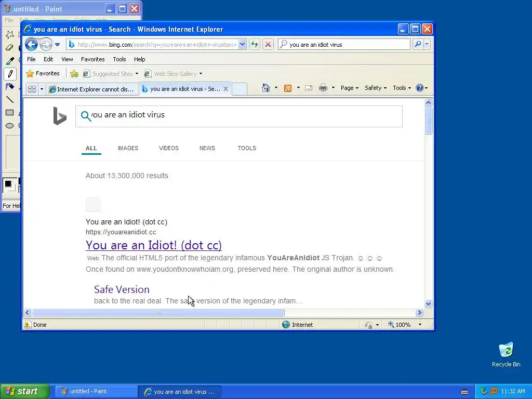Click the Home icon in command bar

(265, 88)
